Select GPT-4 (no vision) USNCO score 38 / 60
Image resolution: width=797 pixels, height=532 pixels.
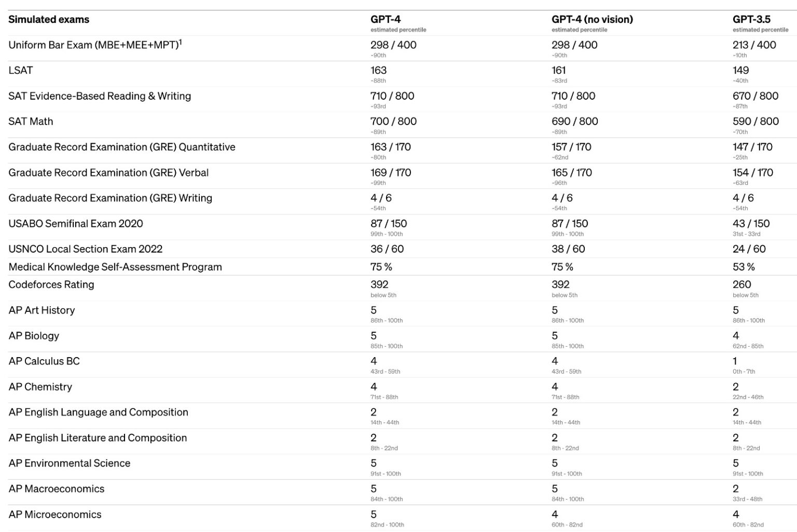[x=568, y=249]
